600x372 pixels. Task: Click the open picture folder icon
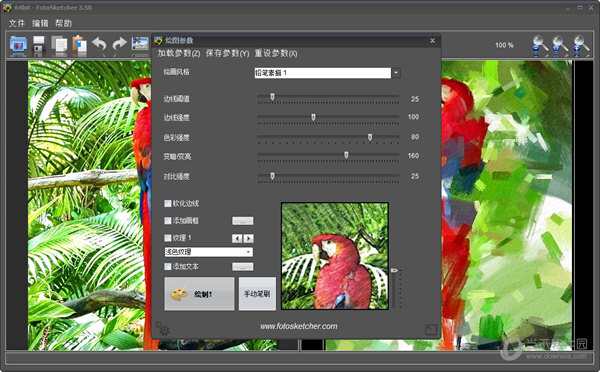coord(18,45)
